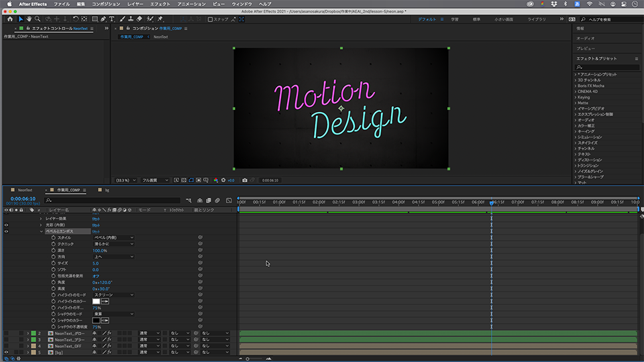
Task: Show NeonText_グロー layer visibility box
Action: coord(6,333)
